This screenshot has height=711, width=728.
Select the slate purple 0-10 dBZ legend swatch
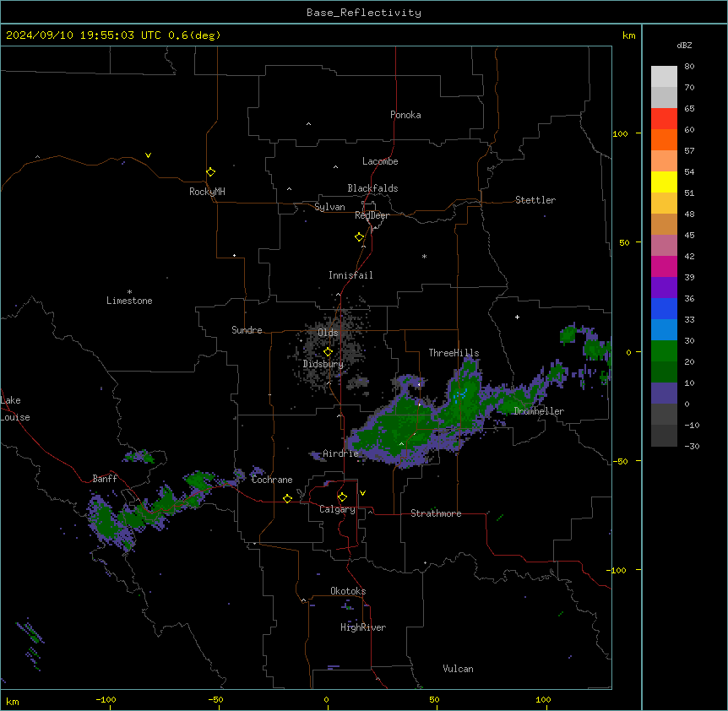point(664,393)
